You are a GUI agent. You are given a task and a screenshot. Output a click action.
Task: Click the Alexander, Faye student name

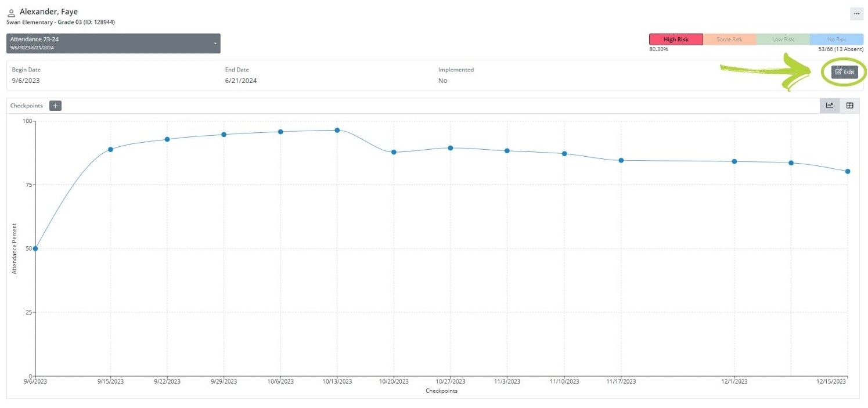[49, 12]
